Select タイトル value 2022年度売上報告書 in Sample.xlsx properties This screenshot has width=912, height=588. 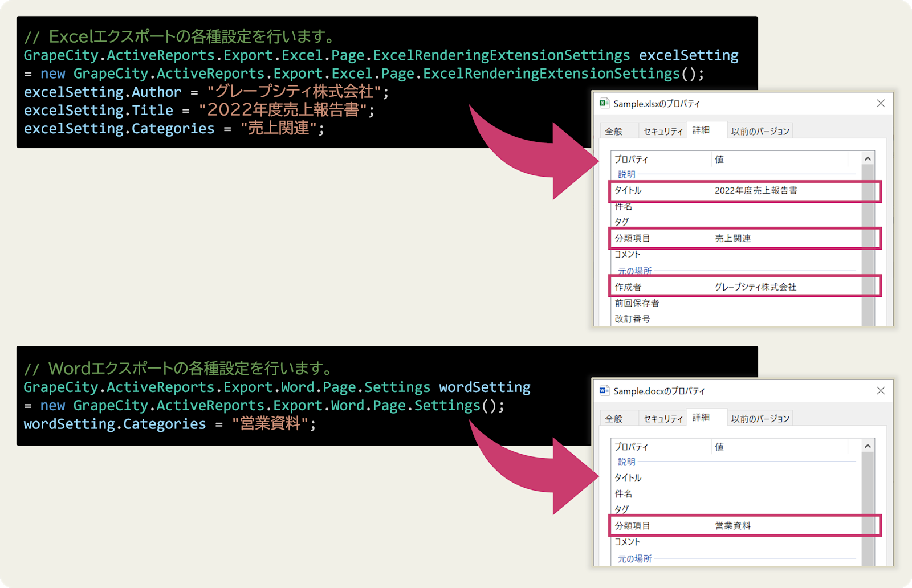pos(756,190)
